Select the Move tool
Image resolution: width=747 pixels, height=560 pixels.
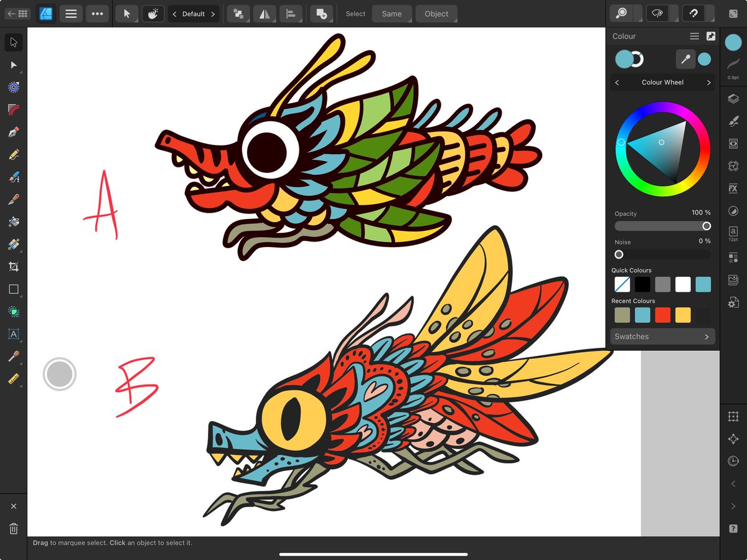click(x=14, y=42)
